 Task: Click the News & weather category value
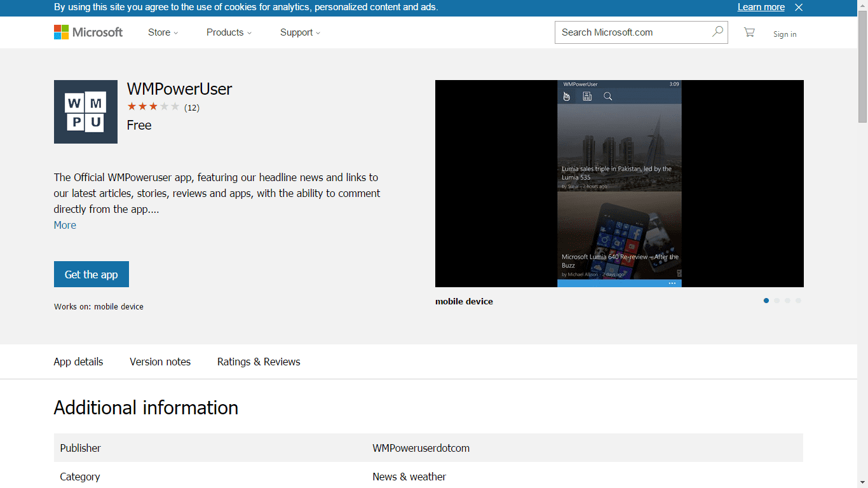point(409,477)
